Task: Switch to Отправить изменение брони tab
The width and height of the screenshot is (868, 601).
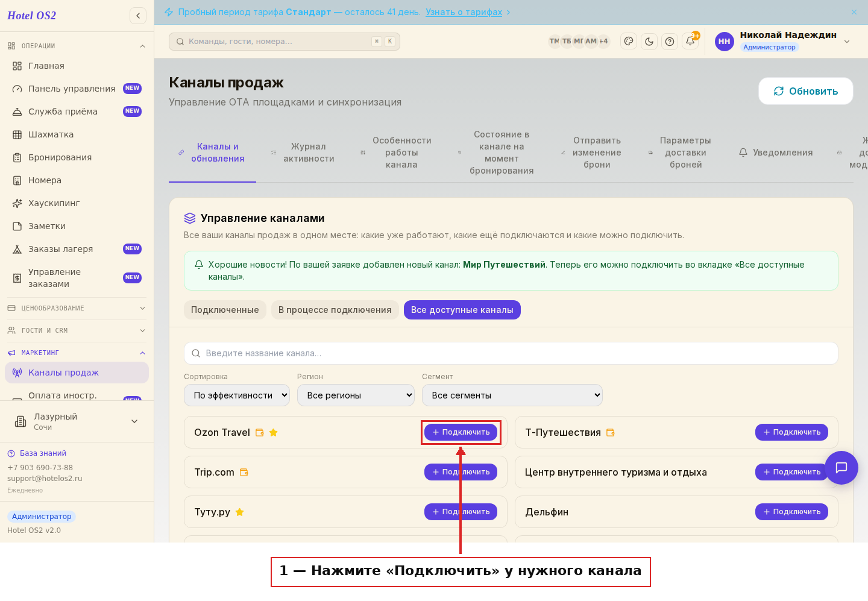Action: 591,153
